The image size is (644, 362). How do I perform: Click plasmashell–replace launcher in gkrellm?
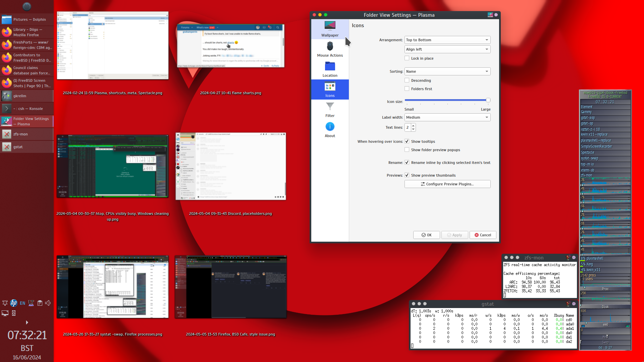605,140
